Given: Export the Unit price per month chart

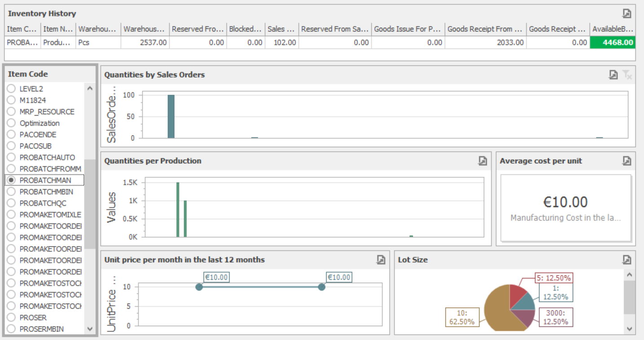Looking at the screenshot, I should point(381,260).
